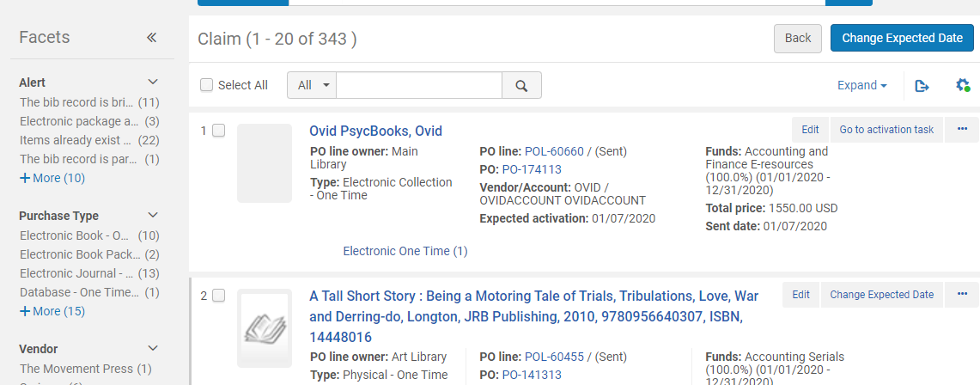Open the table settings gear icon
980x385 pixels.
pos(963,85)
